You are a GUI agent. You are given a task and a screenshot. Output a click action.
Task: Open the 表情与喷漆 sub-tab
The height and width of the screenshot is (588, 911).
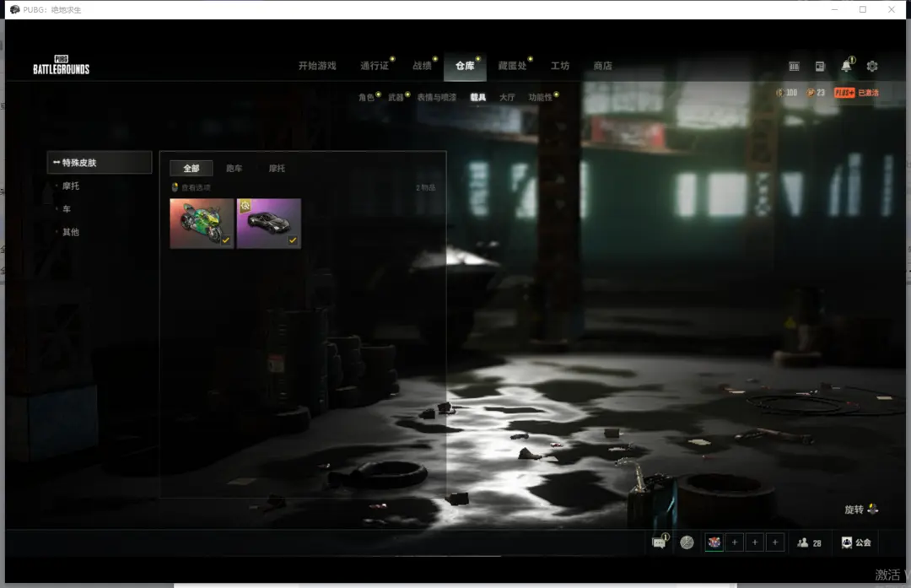click(x=437, y=97)
